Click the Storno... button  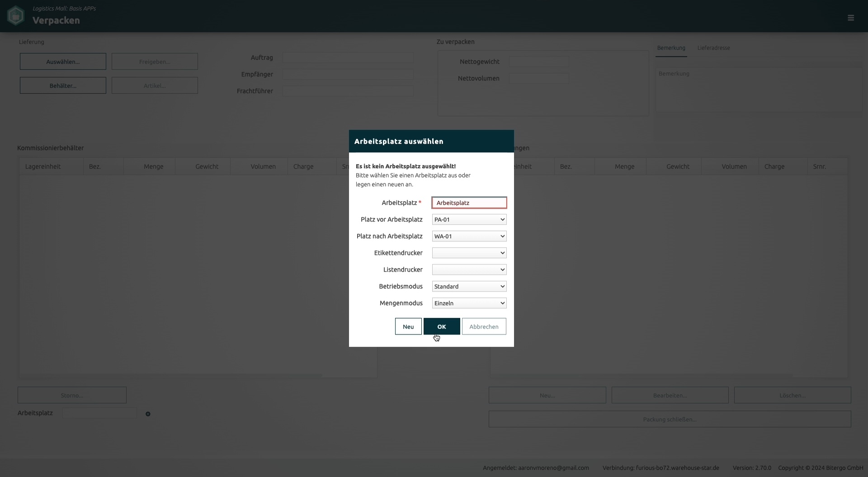click(72, 395)
